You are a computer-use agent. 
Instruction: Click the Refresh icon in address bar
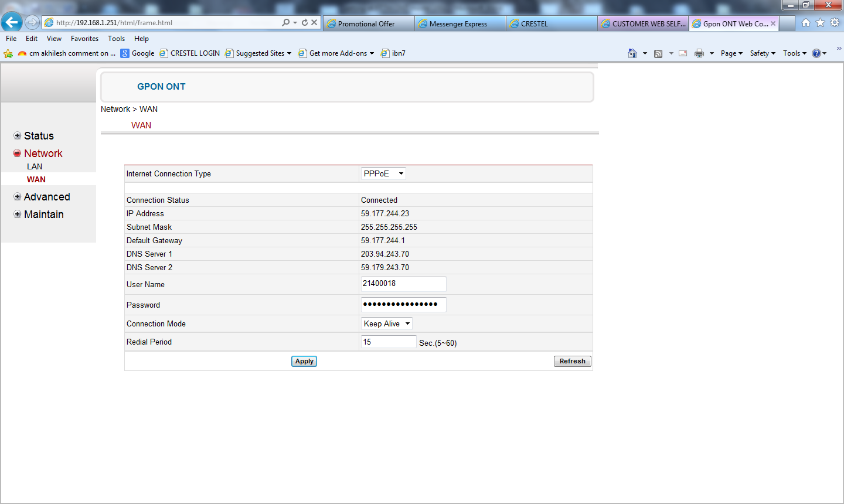(305, 22)
